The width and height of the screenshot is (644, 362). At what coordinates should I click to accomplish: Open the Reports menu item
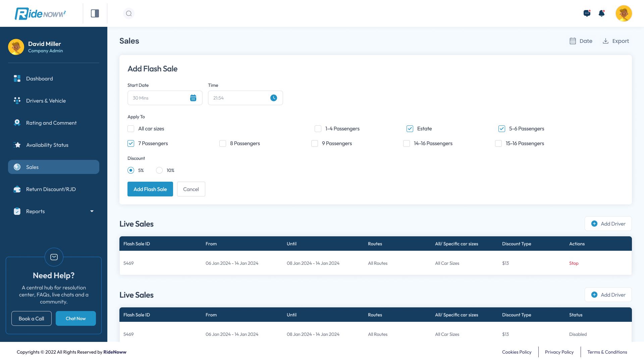(x=54, y=211)
